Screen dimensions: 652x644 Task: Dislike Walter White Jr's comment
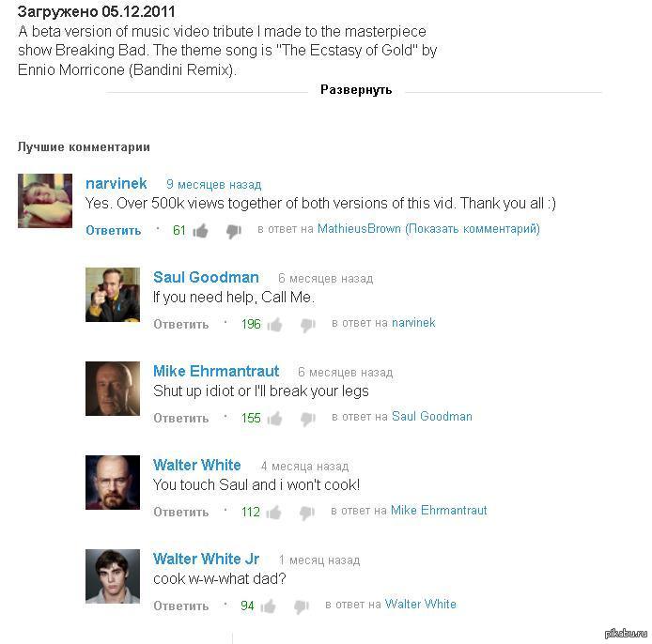pos(302,606)
